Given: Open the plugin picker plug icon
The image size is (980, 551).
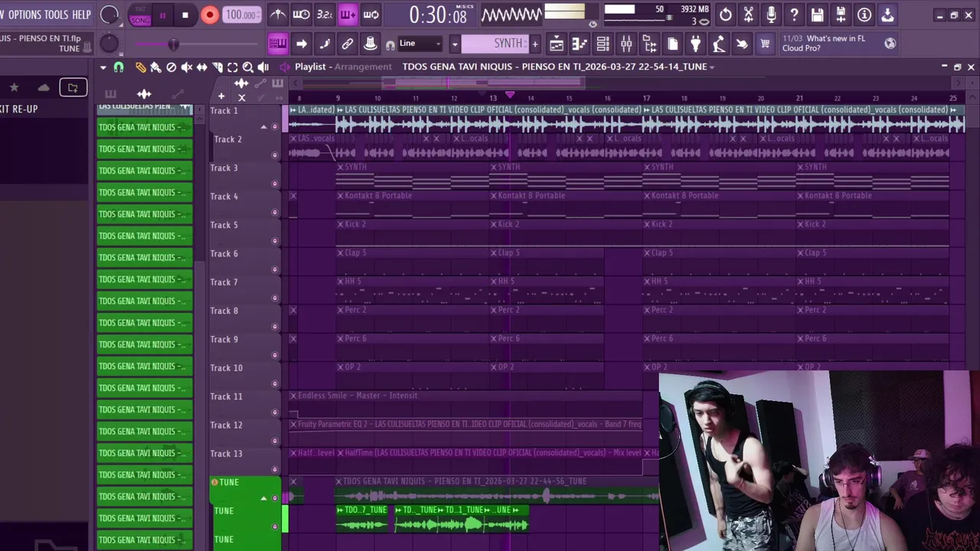Looking at the screenshot, I should pyautogui.click(x=695, y=44).
